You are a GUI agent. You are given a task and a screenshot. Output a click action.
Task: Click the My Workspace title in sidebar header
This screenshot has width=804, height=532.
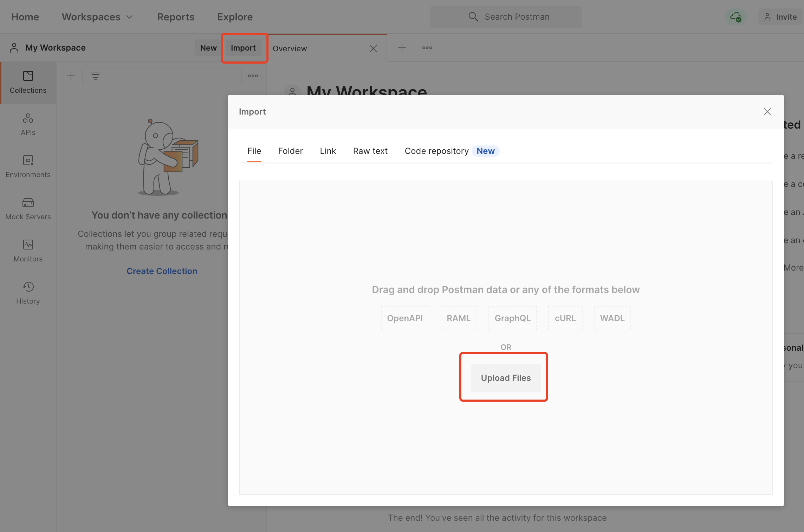[56, 48]
